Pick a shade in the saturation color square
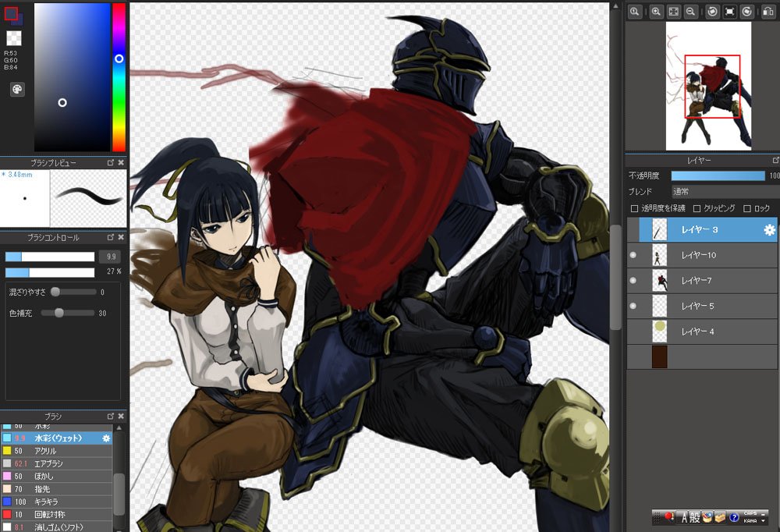 72,77
